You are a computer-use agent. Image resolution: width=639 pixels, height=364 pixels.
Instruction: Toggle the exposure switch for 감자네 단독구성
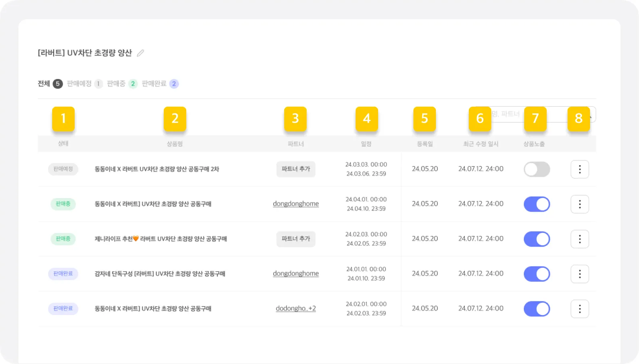(x=537, y=274)
